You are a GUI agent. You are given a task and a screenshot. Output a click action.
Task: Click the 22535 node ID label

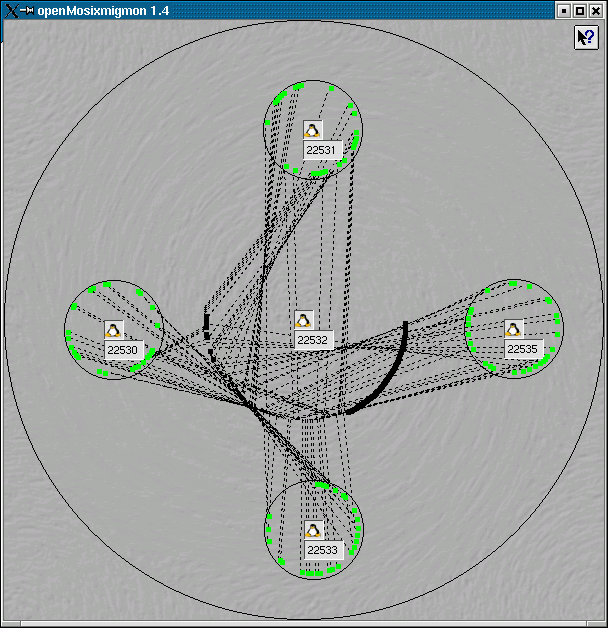(x=522, y=349)
